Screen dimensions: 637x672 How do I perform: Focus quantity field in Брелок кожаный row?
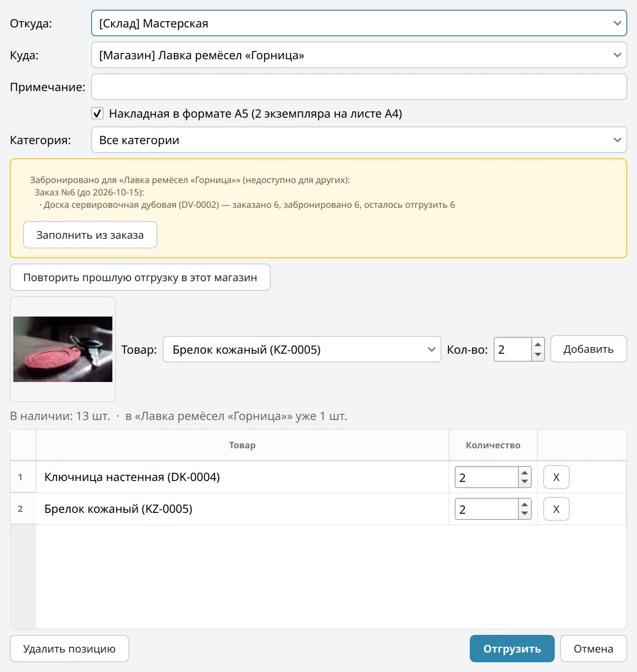[487, 509]
